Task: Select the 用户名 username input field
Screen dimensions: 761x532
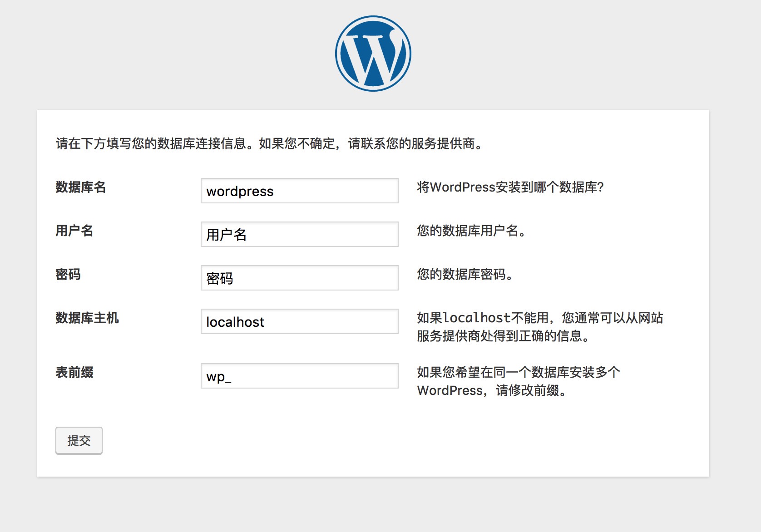Action: tap(300, 234)
